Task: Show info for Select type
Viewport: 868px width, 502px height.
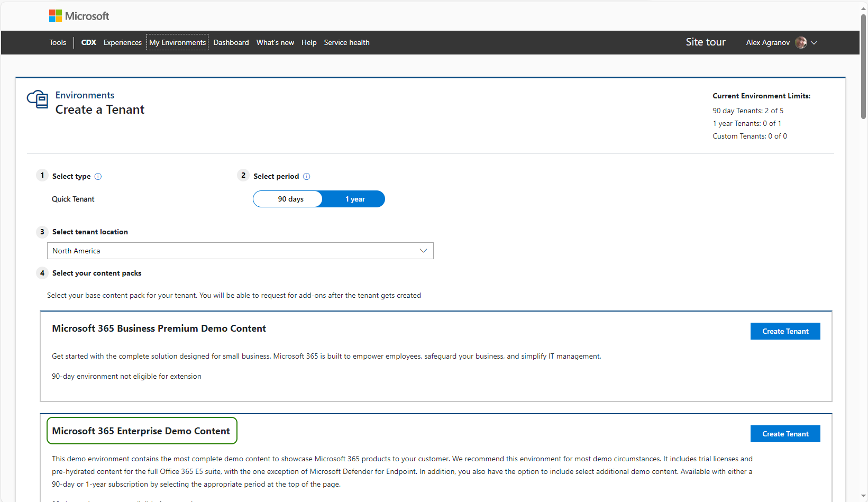Action: tap(98, 177)
